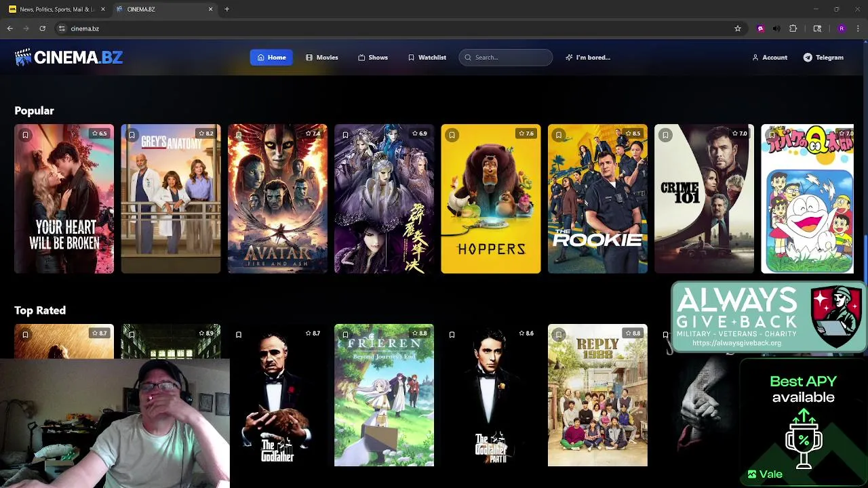The height and width of the screenshot is (488, 868).
Task: Open the Crime 101 poster
Action: [704, 199]
